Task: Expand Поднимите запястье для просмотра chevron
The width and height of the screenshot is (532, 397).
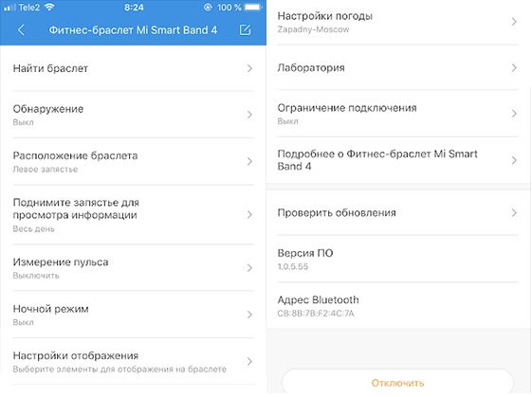Action: [x=249, y=214]
